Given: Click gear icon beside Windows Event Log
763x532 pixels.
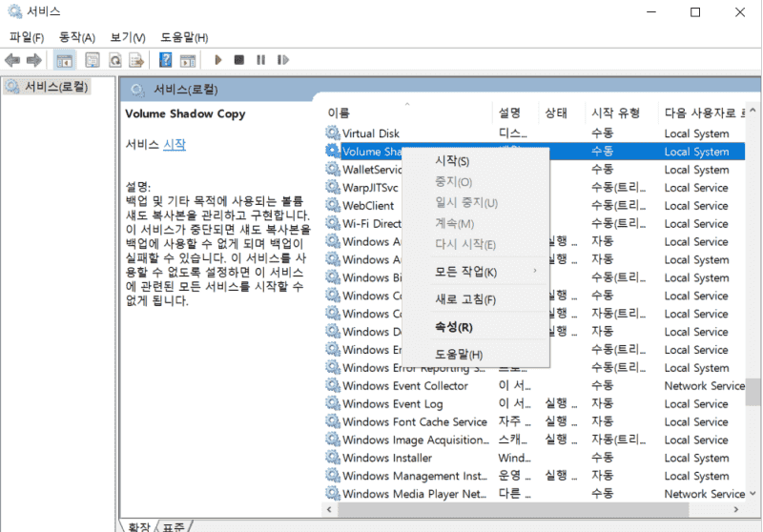Looking at the screenshot, I should tap(333, 403).
